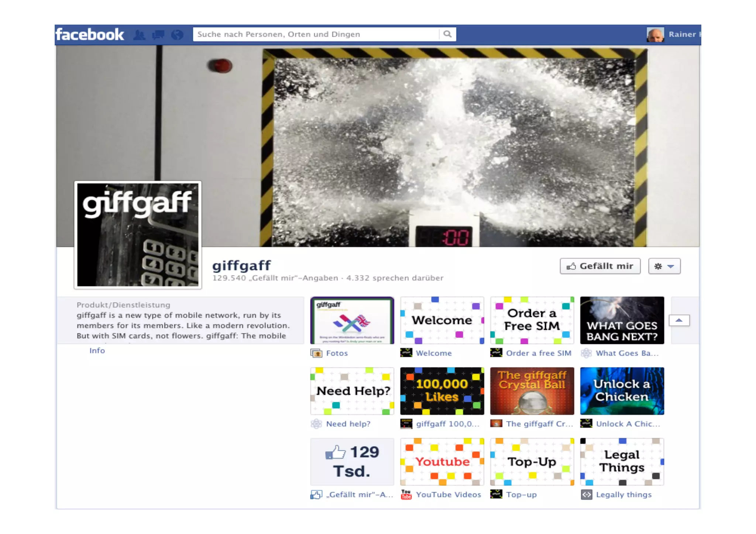Click the search magnifier icon
Screen dimensions: 756x534
(447, 34)
